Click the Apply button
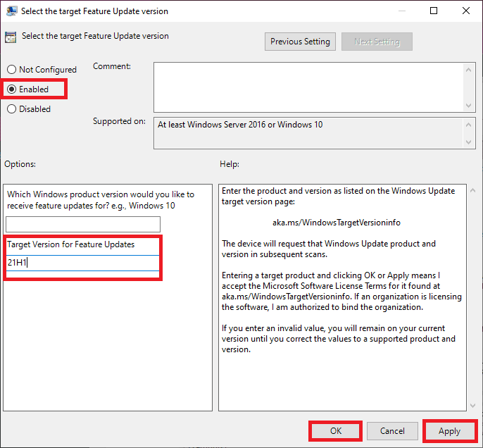This screenshot has height=448, width=483. point(449,431)
